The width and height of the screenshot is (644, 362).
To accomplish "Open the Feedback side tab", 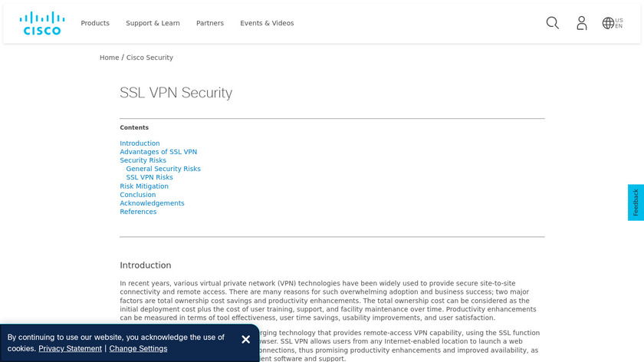I will (636, 202).
